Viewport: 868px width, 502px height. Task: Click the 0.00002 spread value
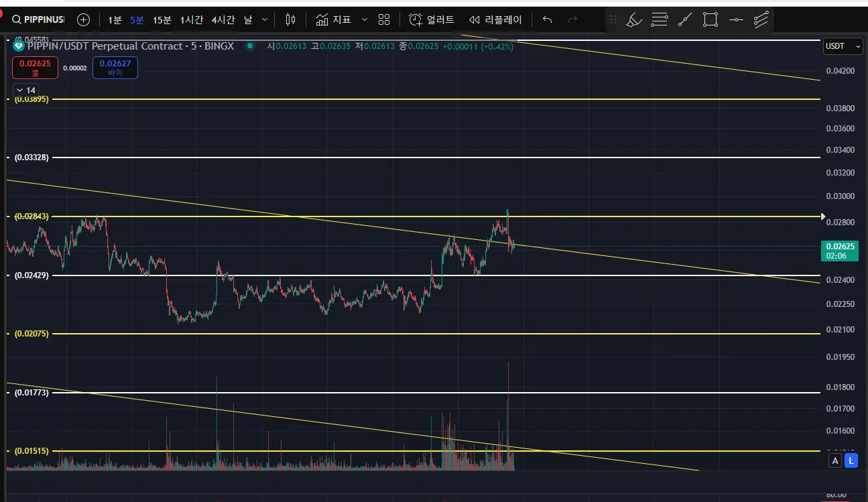[x=75, y=68]
